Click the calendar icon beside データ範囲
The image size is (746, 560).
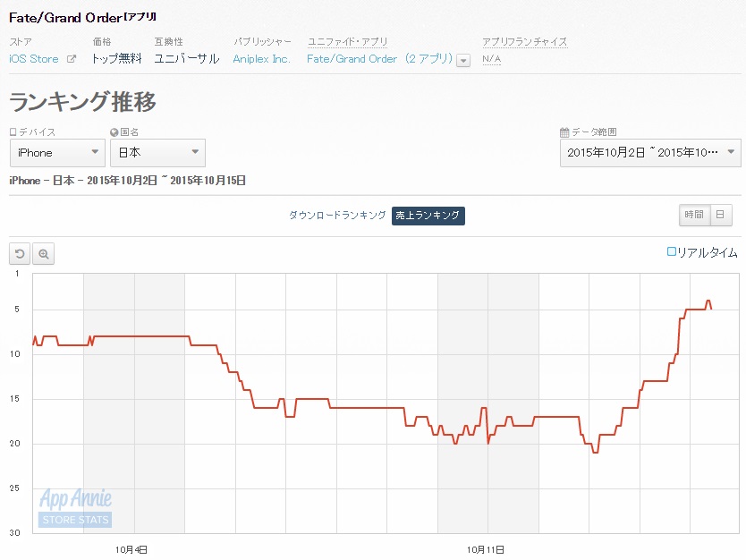click(x=564, y=132)
